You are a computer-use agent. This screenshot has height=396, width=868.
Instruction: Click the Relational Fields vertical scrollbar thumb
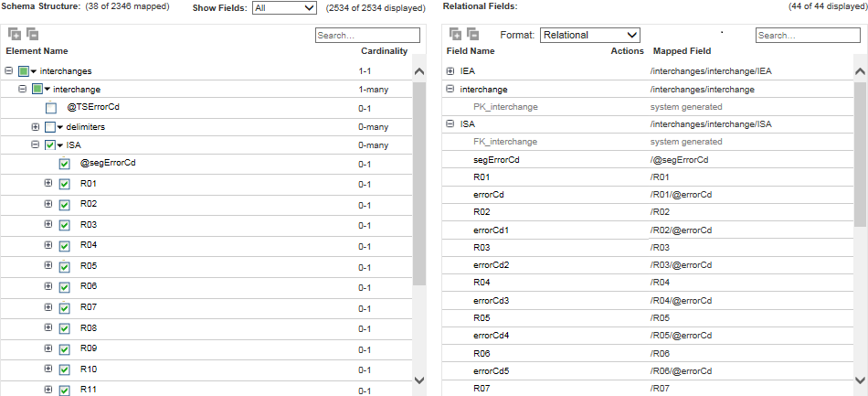tap(861, 154)
